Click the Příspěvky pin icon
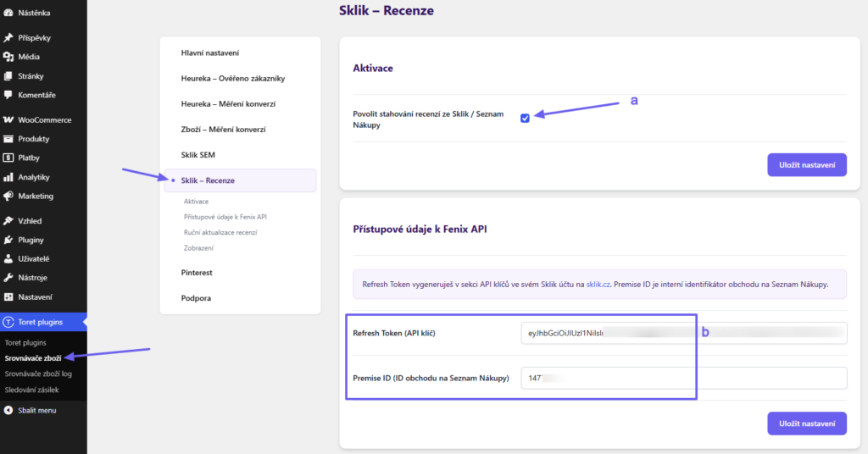The width and height of the screenshot is (868, 454). 8,37
